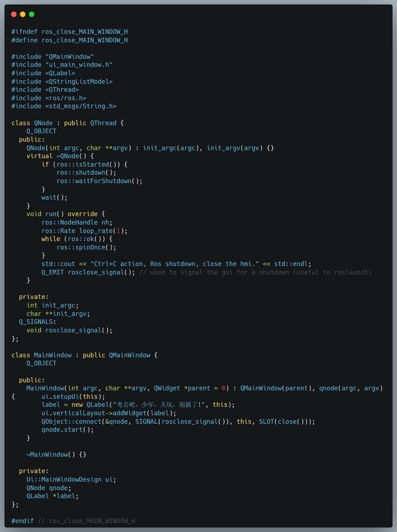Viewport: 397px width, 532px height.
Task: Click the 'label = new QLabel' line
Action: [x=138, y=405]
